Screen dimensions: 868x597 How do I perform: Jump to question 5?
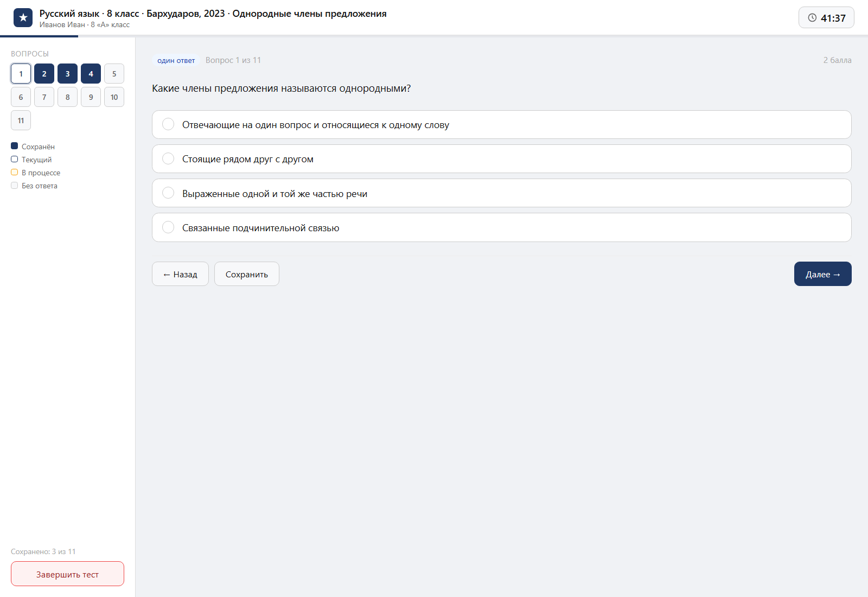click(114, 74)
